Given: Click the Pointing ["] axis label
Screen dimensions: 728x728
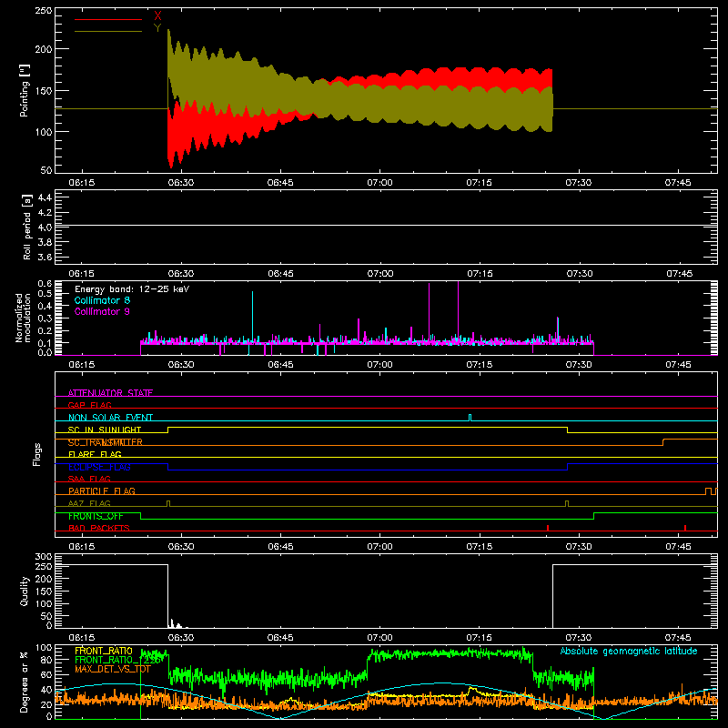Looking at the screenshot, I should click(x=25, y=90).
